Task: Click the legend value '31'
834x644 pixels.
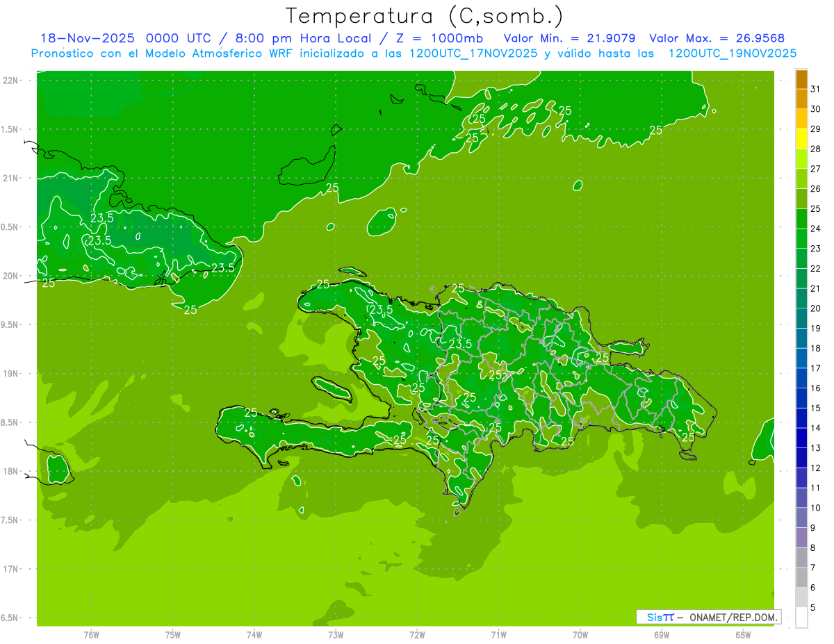Action: pyautogui.click(x=816, y=88)
